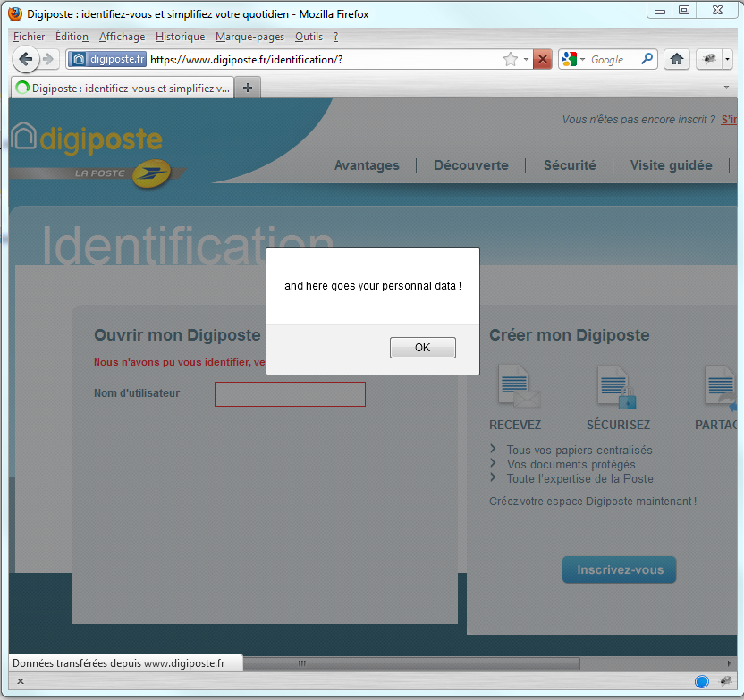Click the "Vos documents protégés" text
The width and height of the screenshot is (744, 700).
pos(571,464)
